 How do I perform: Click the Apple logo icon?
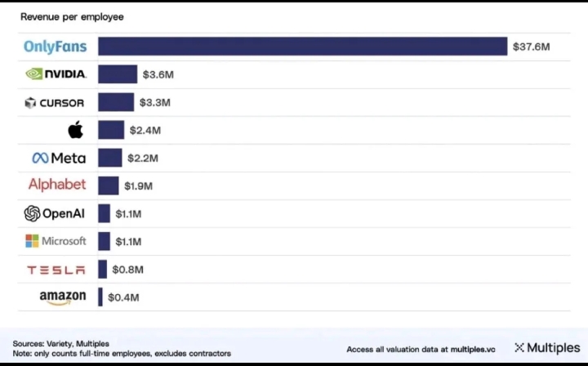click(75, 130)
